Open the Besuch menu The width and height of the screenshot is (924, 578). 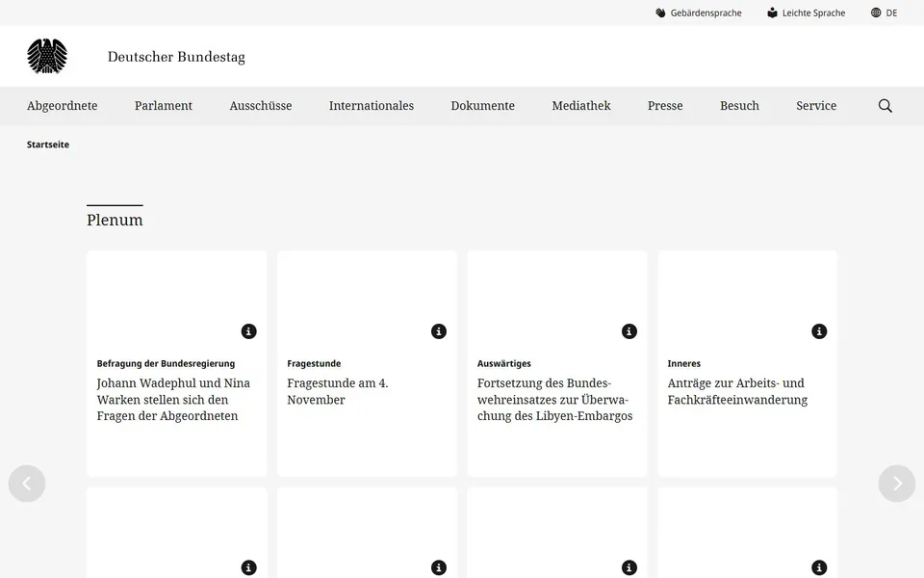739,106
